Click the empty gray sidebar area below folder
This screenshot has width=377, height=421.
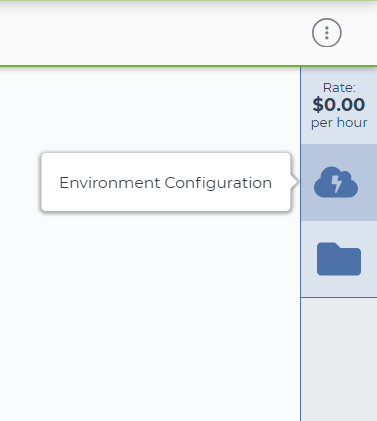pos(339,359)
